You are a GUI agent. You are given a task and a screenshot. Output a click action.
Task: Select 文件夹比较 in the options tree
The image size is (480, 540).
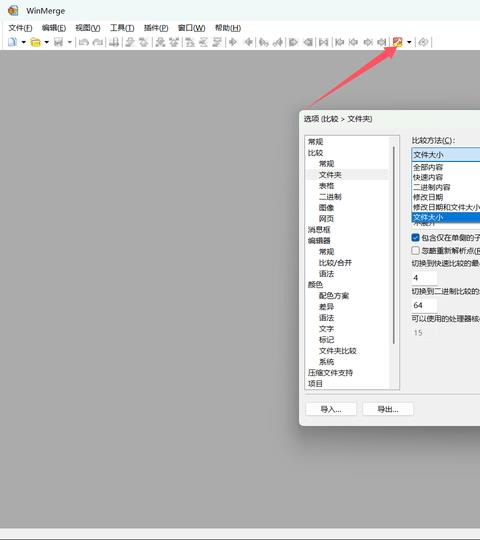[338, 351]
